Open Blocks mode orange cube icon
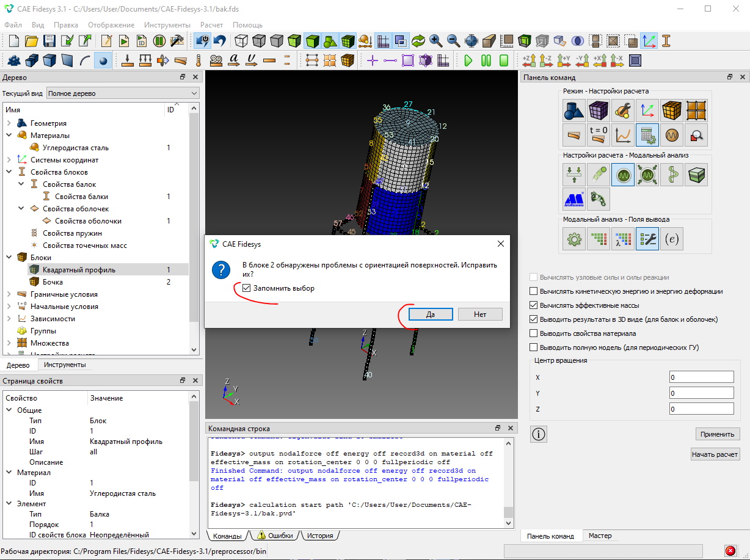Screen dimensions: 750x560 [x=671, y=111]
